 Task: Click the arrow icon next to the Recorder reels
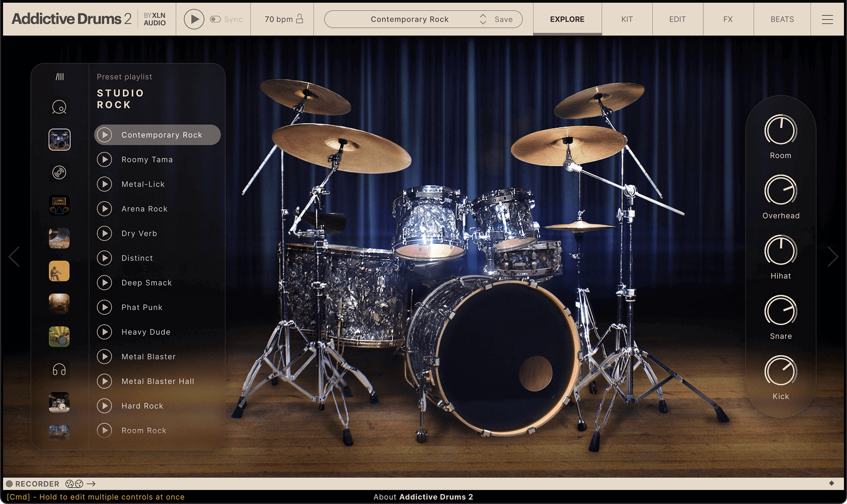[x=91, y=483]
